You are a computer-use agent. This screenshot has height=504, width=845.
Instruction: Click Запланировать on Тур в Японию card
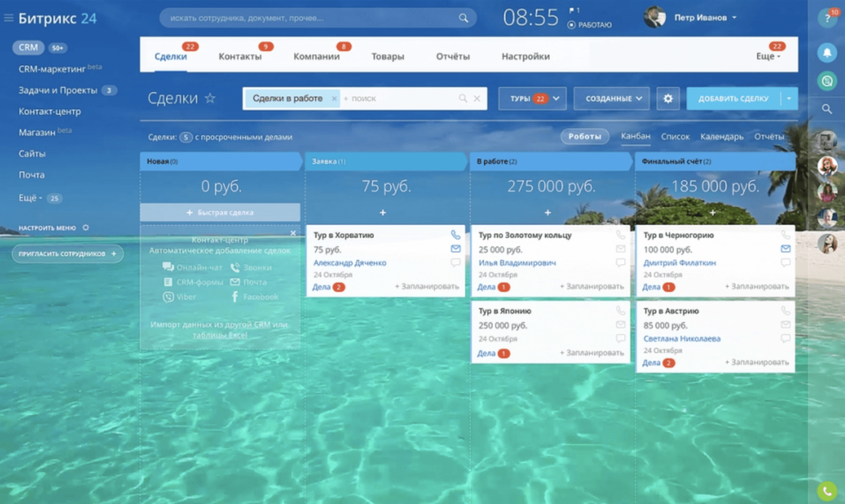tap(592, 353)
